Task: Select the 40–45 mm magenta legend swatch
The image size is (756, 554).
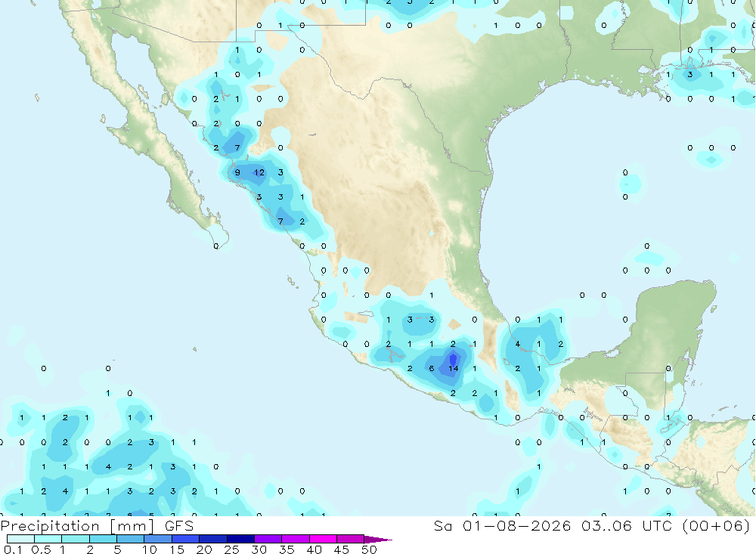Action: pyautogui.click(x=323, y=539)
